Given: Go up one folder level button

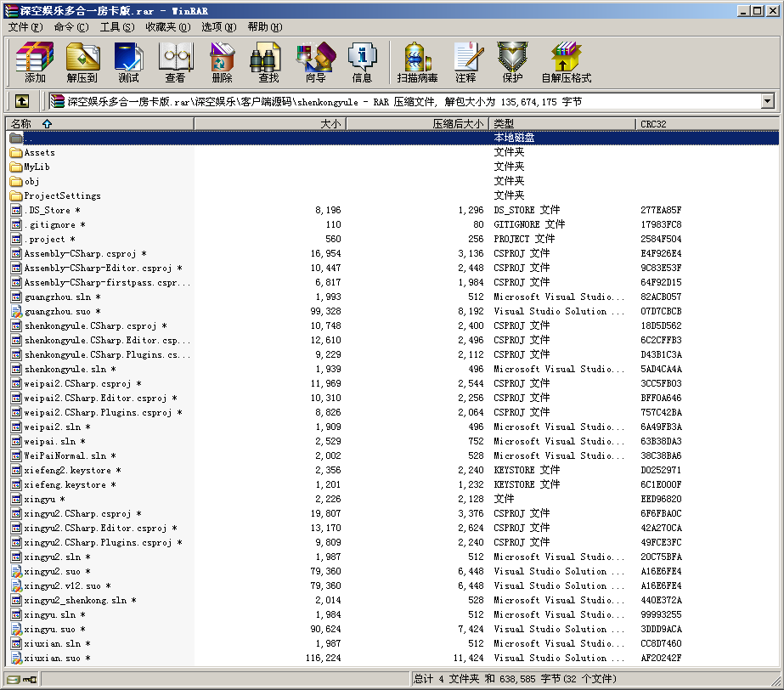Looking at the screenshot, I should point(22,101).
